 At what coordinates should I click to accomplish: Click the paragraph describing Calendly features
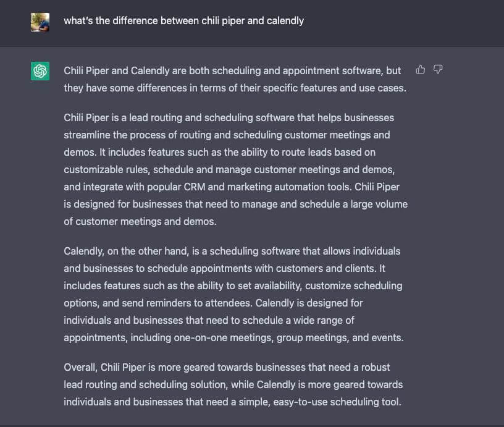(x=235, y=295)
